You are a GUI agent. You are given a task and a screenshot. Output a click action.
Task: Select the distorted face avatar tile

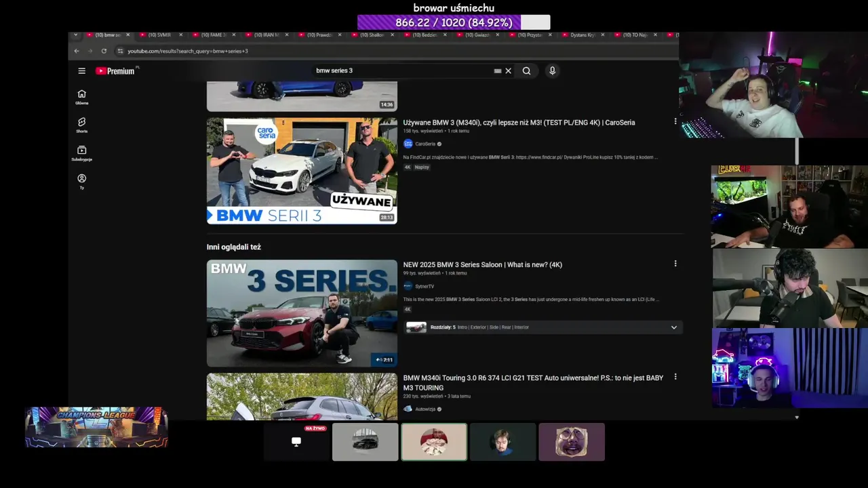tap(572, 442)
